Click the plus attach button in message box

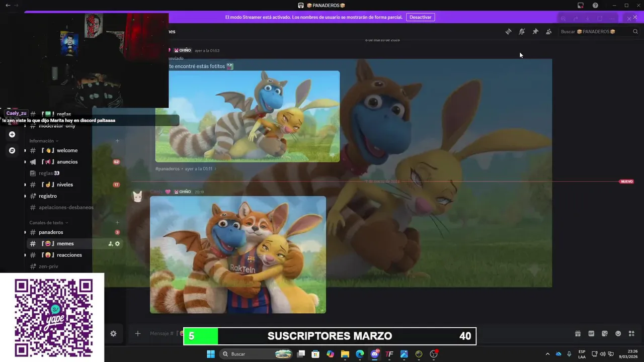(137, 333)
